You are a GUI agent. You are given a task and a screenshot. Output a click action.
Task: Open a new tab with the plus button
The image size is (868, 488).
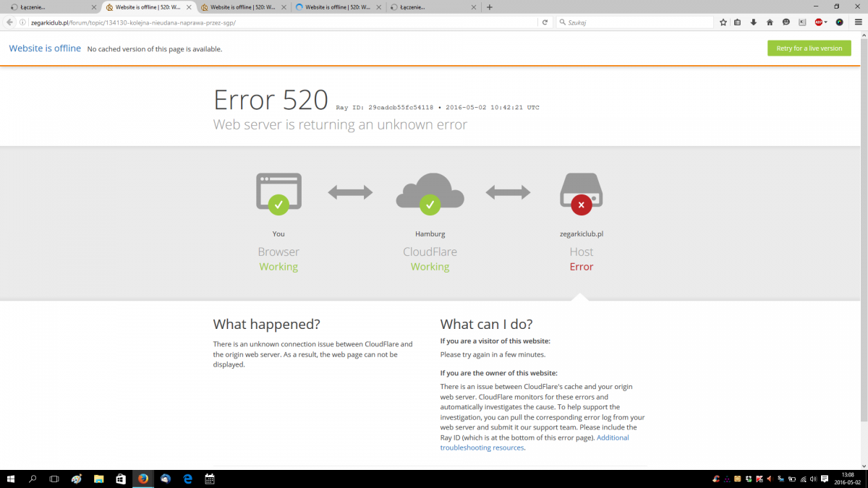490,7
